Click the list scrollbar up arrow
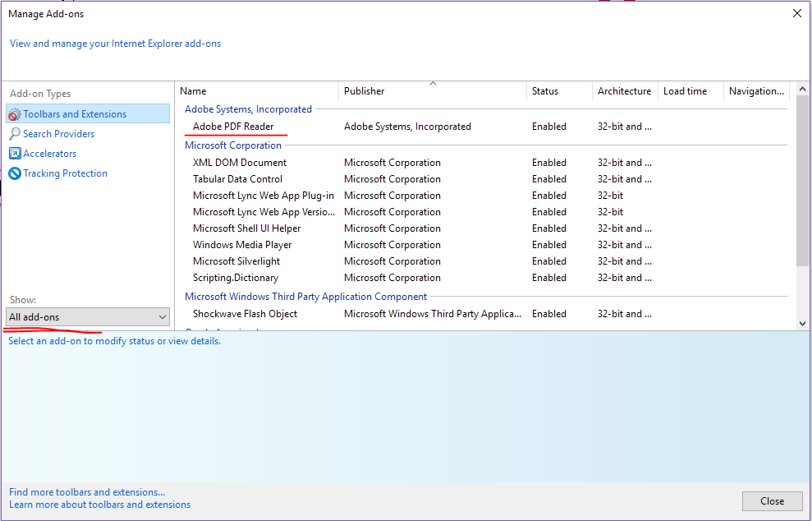812x521 pixels. (802, 90)
